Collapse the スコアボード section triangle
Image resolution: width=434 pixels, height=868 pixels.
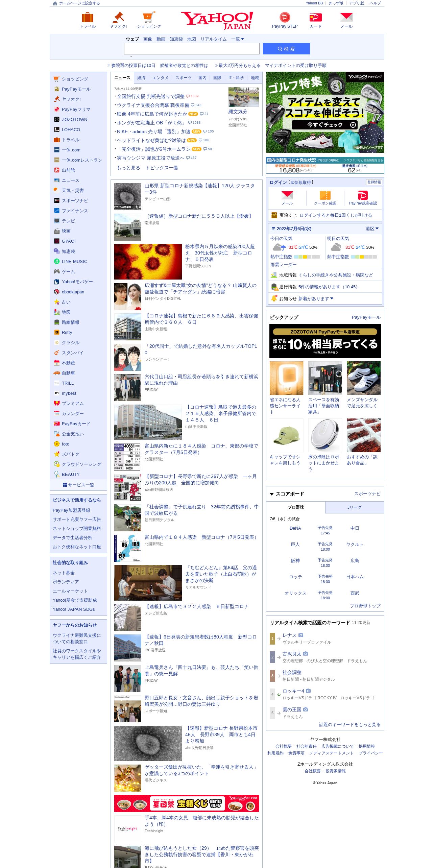(x=272, y=494)
